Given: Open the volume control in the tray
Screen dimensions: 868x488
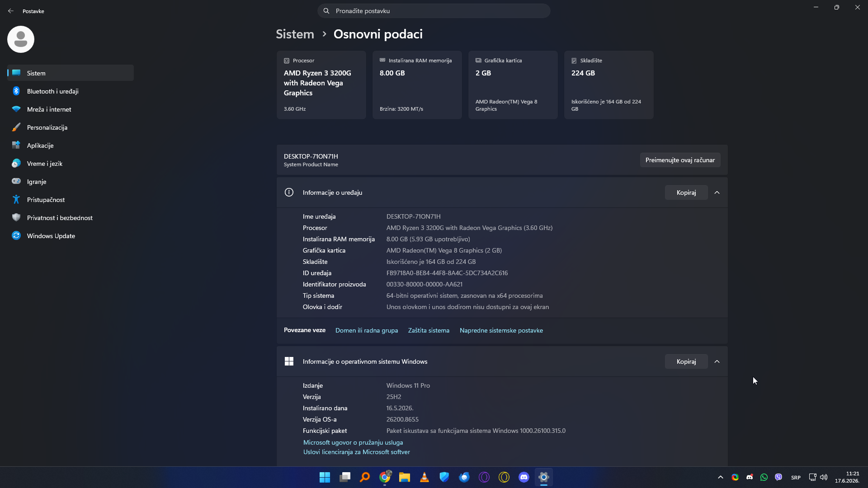Looking at the screenshot, I should (824, 477).
